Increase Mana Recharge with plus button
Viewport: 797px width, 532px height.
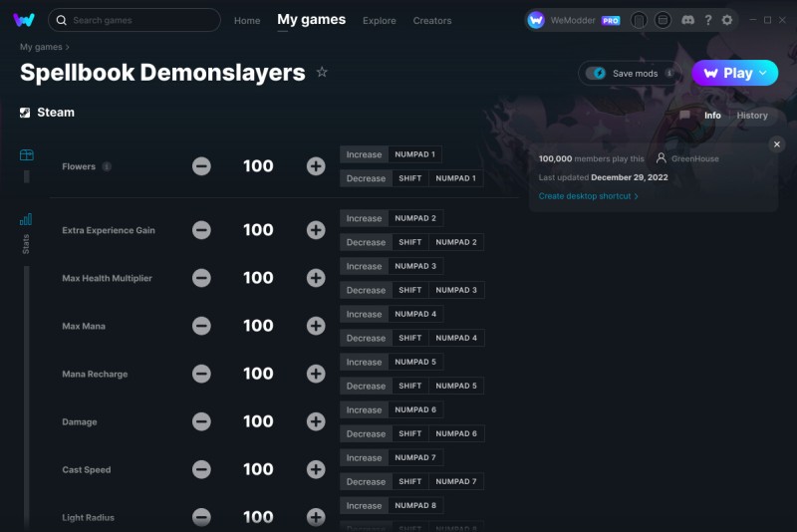[x=316, y=374]
